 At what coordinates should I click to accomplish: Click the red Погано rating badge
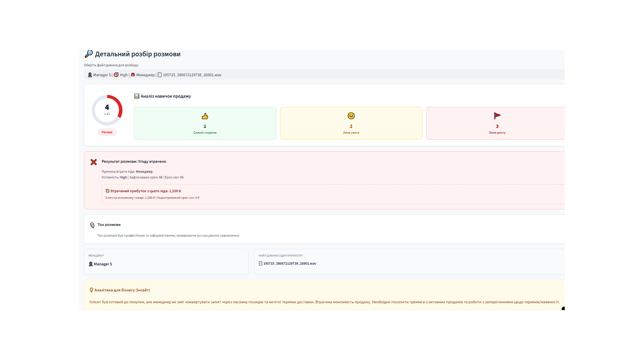click(107, 132)
